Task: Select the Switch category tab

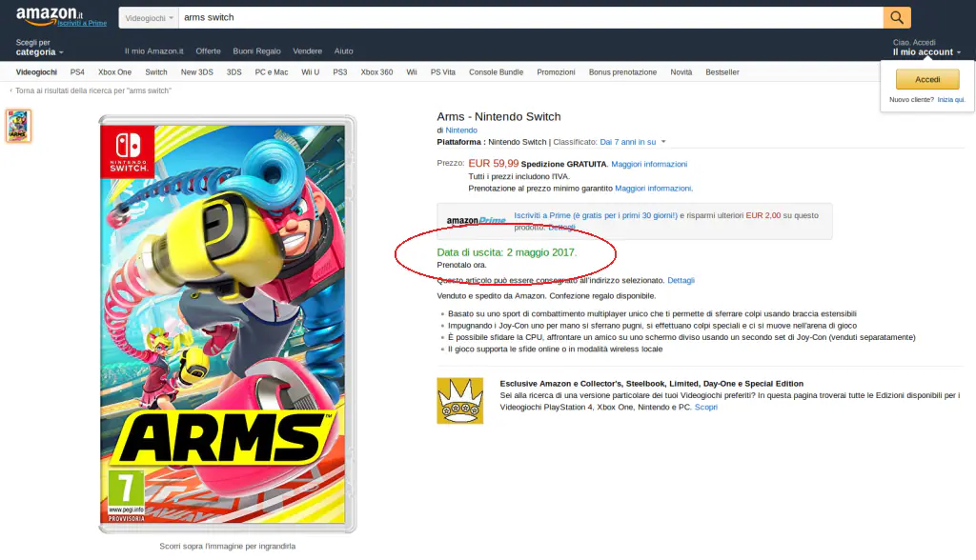Action: (x=156, y=72)
